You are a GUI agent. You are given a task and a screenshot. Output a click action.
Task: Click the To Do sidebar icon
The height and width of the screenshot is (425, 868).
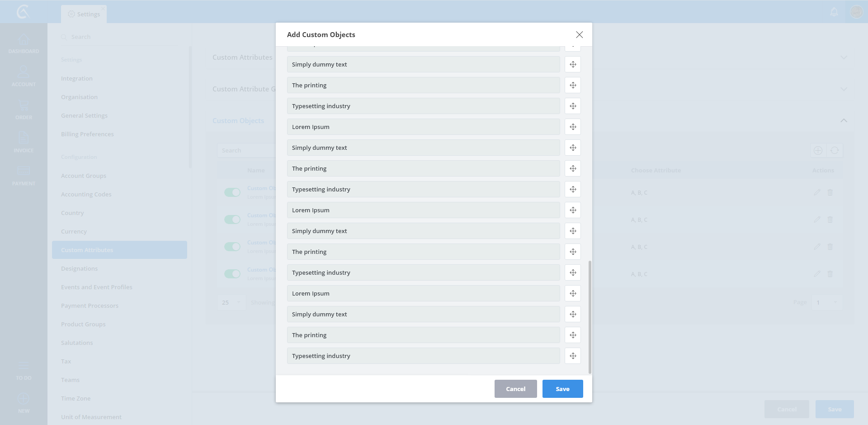[24, 371]
